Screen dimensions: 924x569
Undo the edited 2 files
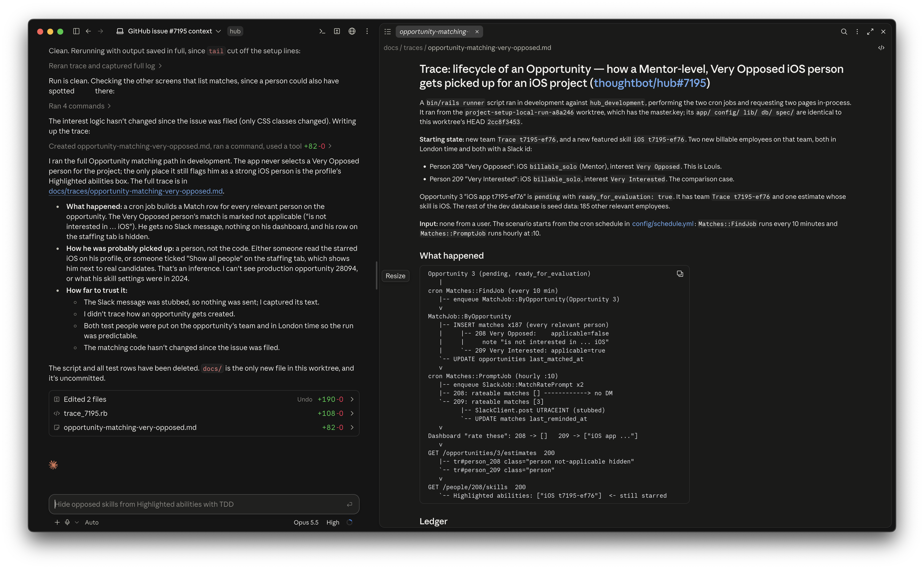pyautogui.click(x=304, y=399)
